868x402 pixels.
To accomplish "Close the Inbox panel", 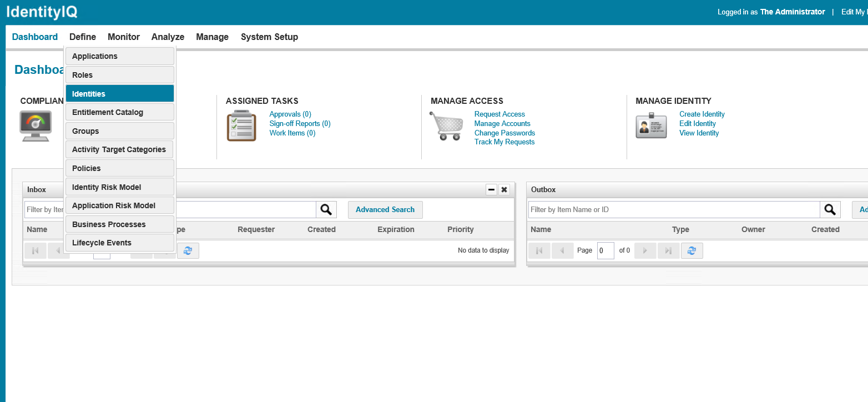I will point(504,190).
